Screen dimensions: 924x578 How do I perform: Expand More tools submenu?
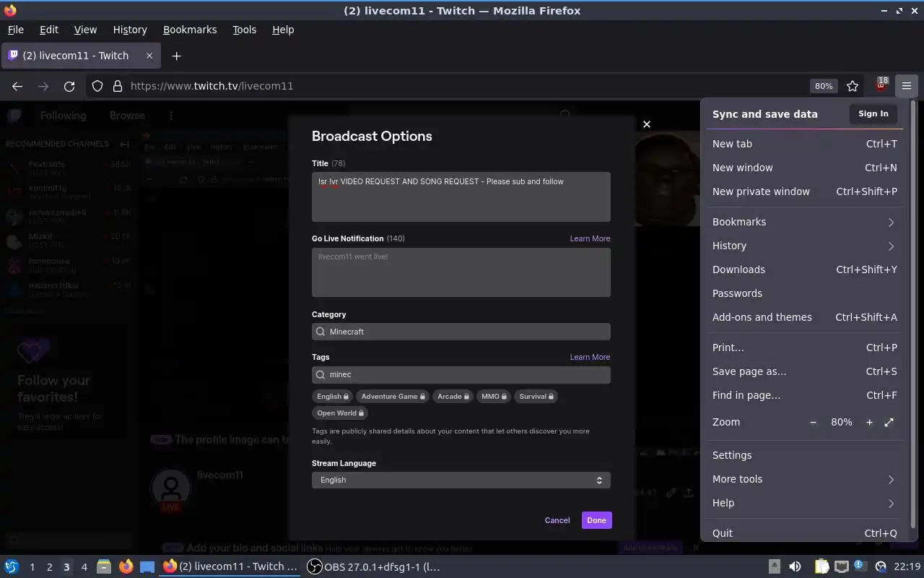pyautogui.click(x=806, y=479)
